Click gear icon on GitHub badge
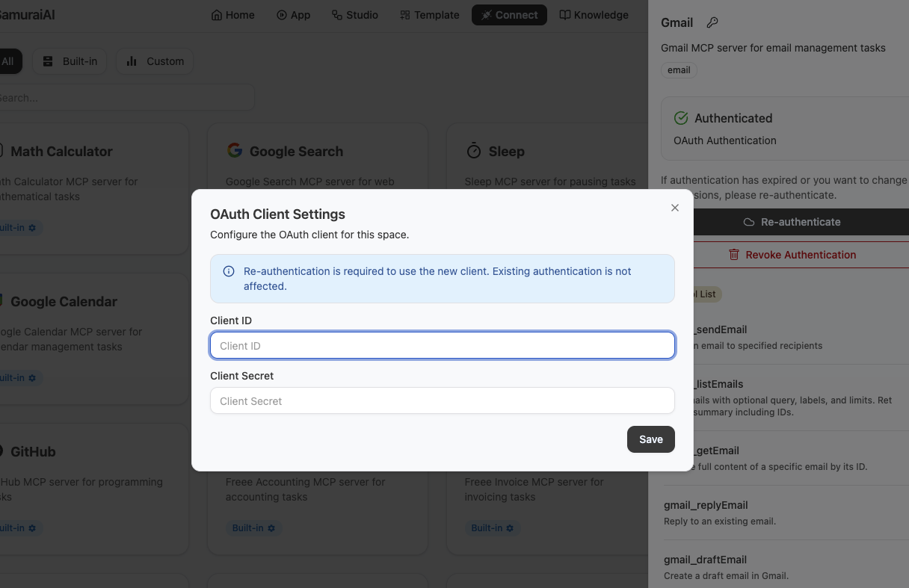Viewport: 909px width, 588px height. click(x=32, y=528)
